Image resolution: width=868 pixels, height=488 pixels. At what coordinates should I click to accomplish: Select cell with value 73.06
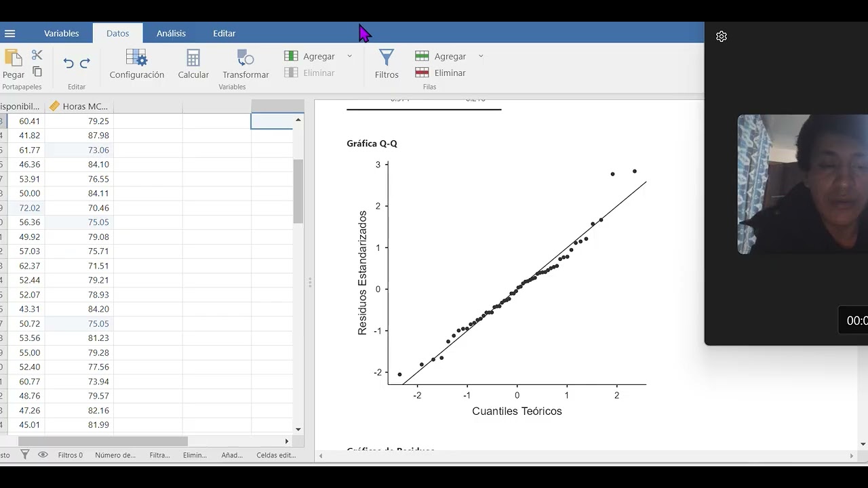(x=79, y=150)
